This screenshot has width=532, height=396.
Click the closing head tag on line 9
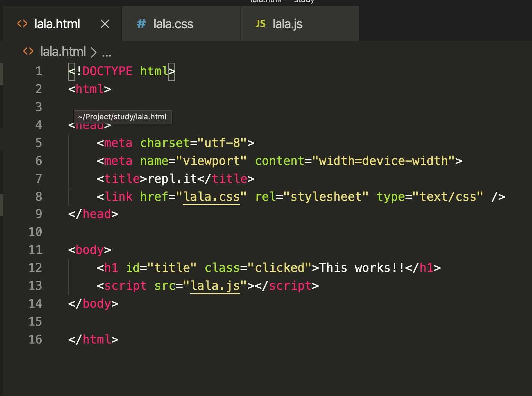93,214
